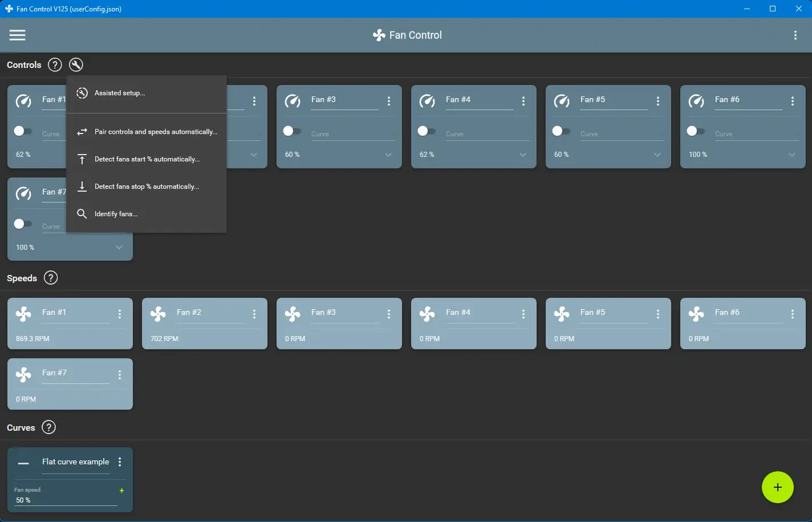Click the small green plus beside Fan speed
Screen dimensions: 812x522
[121, 491]
